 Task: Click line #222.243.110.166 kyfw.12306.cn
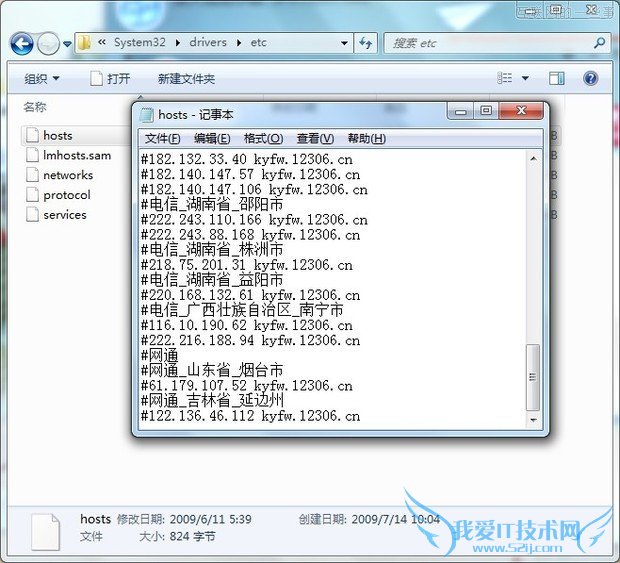[254, 219]
